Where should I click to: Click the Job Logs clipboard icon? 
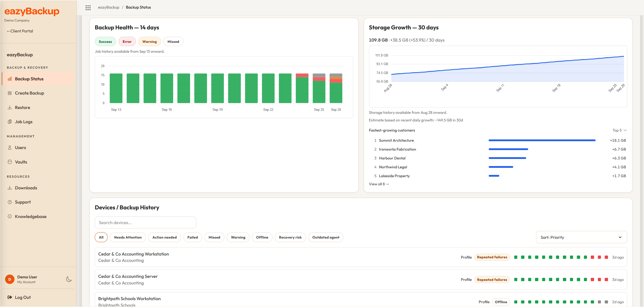[x=10, y=122]
